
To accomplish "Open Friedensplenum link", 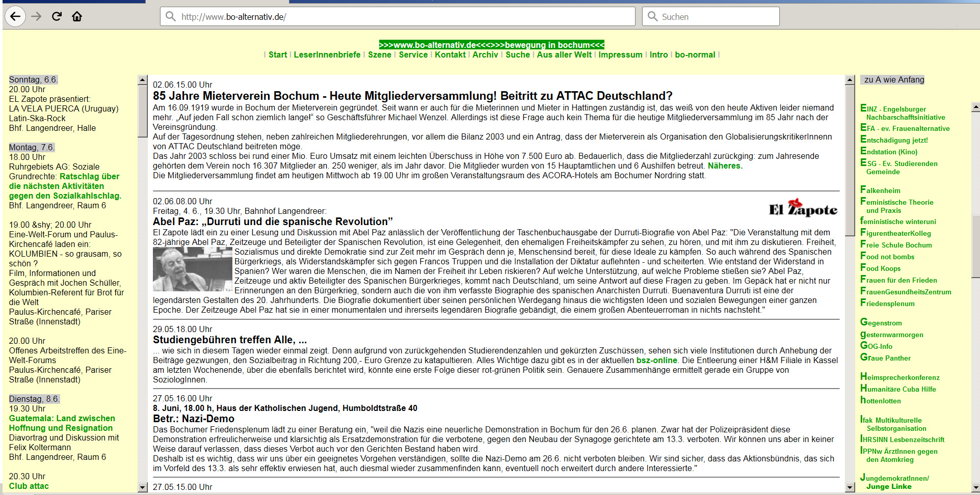I will click(887, 303).
